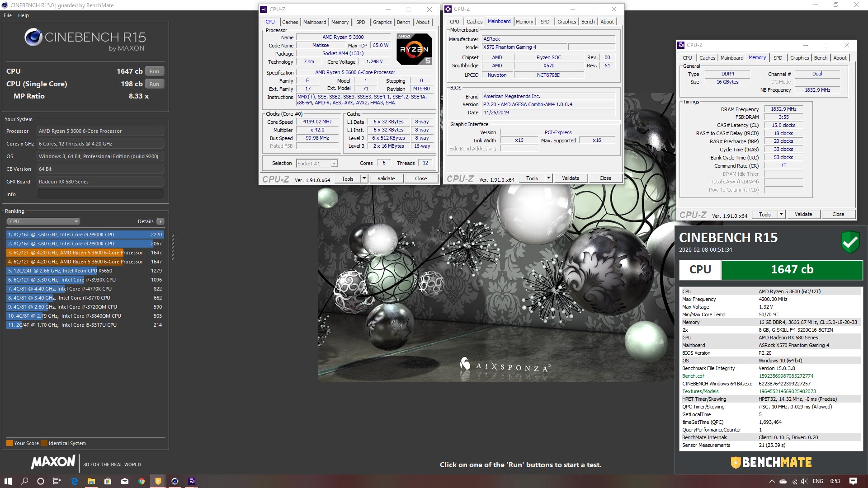Run the CPU Single Core test
Viewport: 868px width, 488px height.
click(155, 84)
